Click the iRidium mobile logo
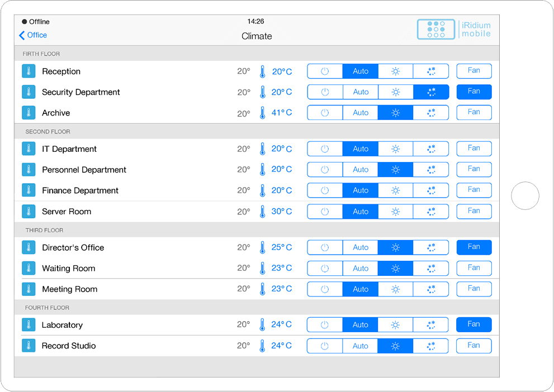This screenshot has width=554, height=392. (454, 30)
